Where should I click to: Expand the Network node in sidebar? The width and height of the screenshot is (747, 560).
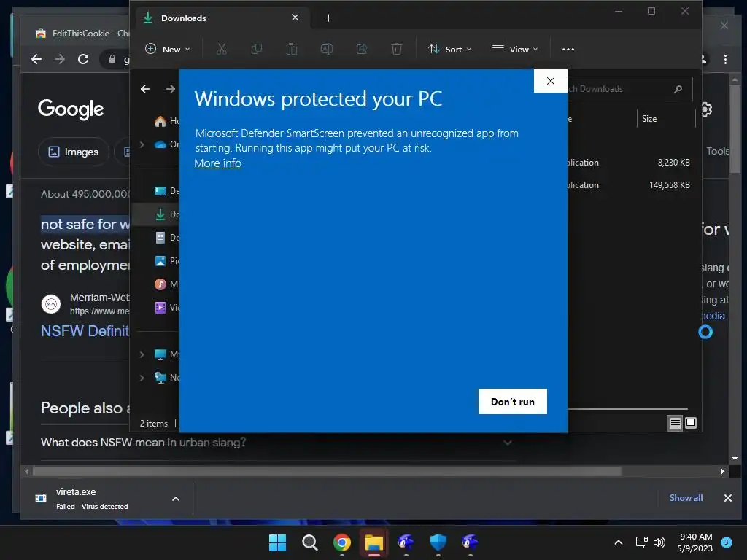(x=142, y=378)
